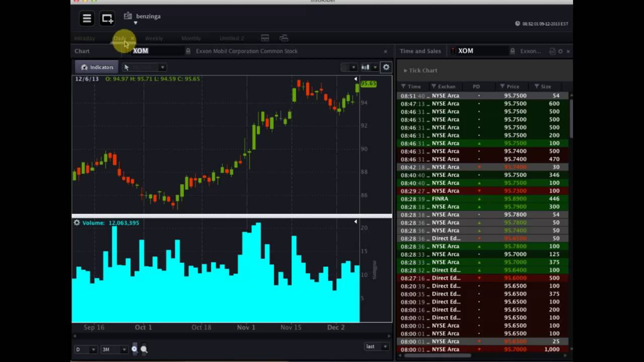
Task: Open the main hamburger menu
Action: 87,19
